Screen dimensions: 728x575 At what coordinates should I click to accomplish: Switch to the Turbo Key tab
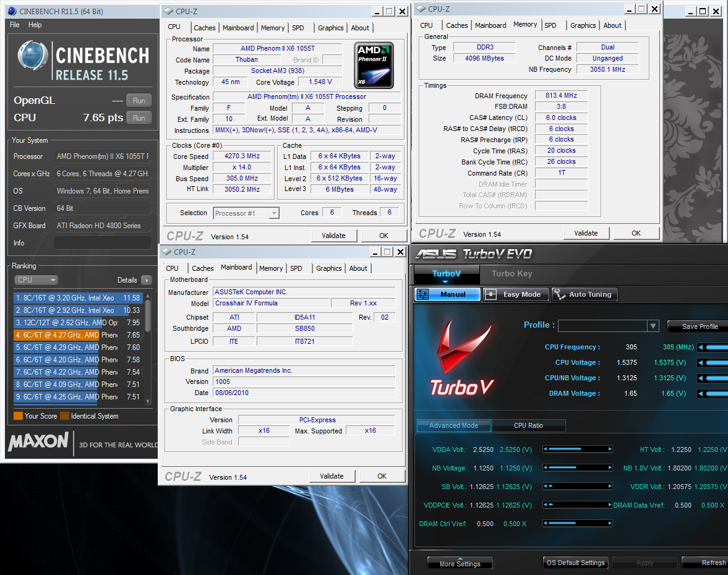pyautogui.click(x=512, y=274)
